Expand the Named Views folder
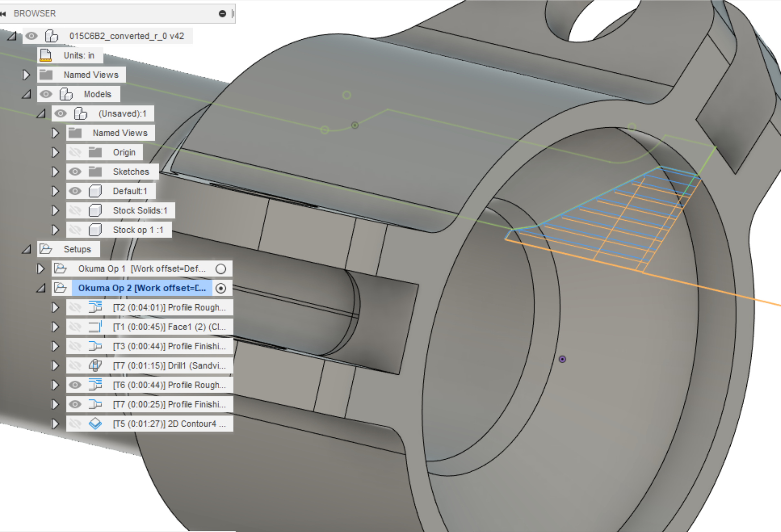The image size is (781, 532). 26,75
